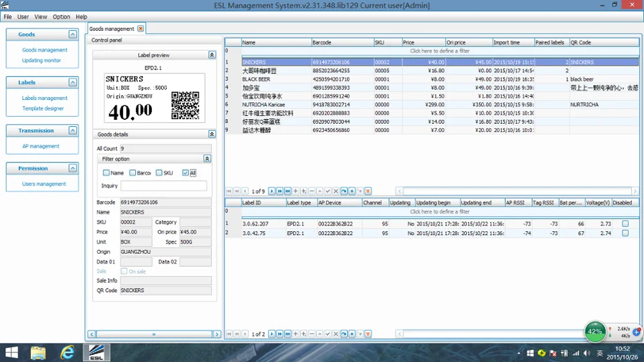The image size is (644, 362).
Task: Open File Explorer from the taskbar
Action: pos(38,352)
